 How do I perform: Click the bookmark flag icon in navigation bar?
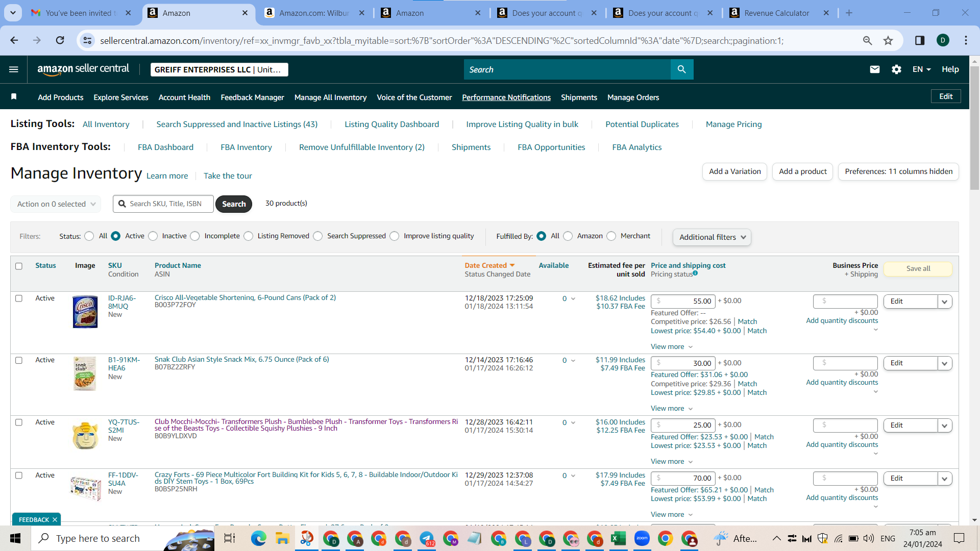(14, 97)
